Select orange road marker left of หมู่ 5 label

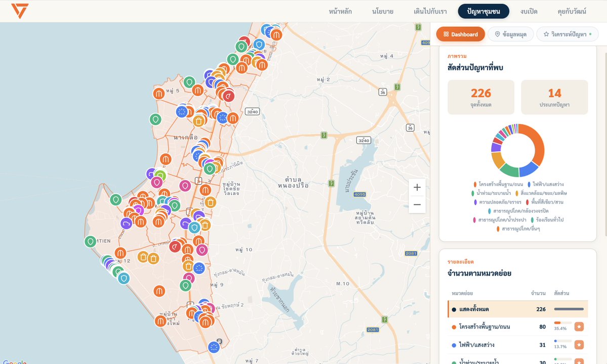[x=159, y=94]
